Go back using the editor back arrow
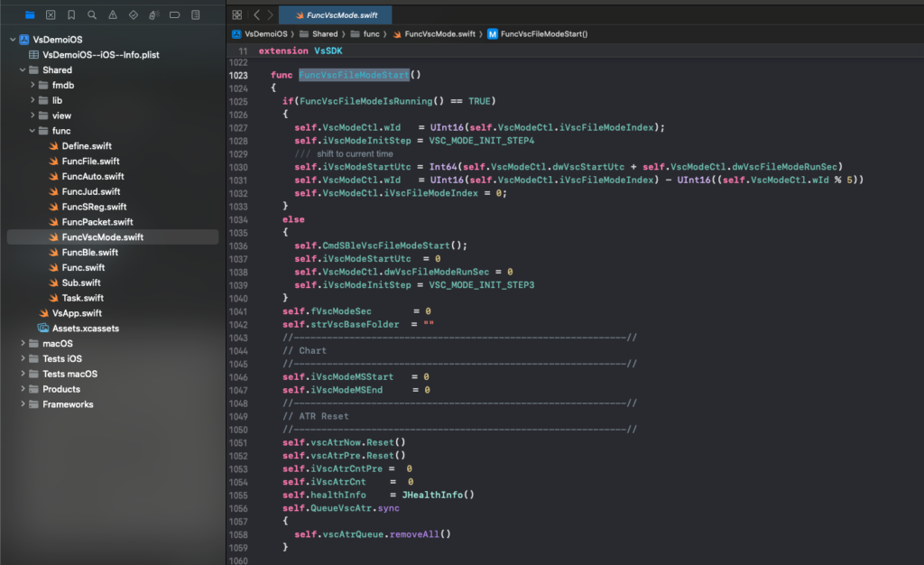Screen dimensions: 924x565 [256, 15]
